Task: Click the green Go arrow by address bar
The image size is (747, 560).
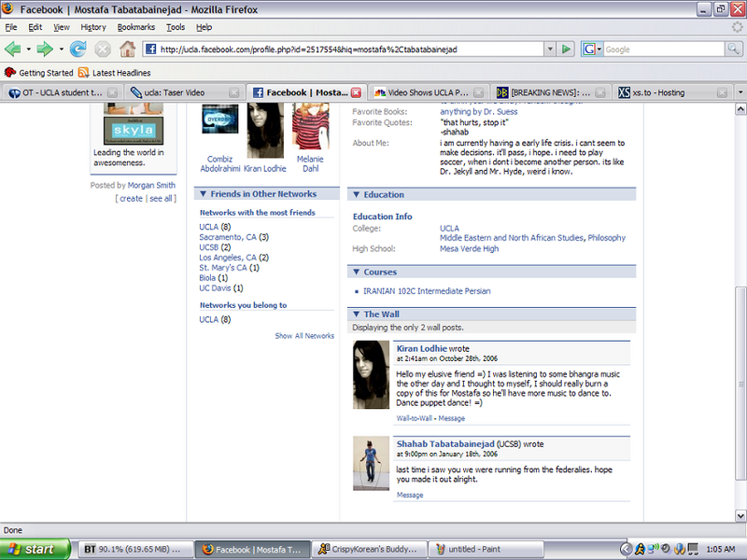Action: (566, 49)
